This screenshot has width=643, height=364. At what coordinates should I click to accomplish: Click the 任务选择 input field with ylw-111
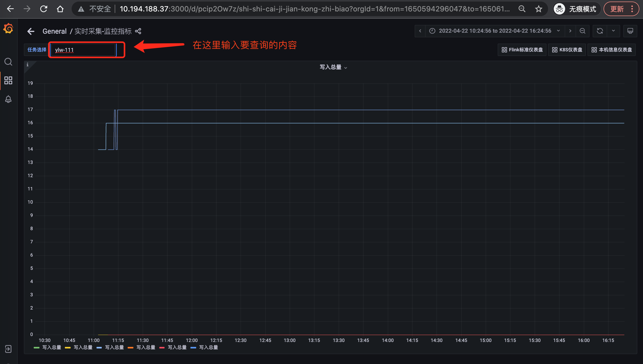83,50
